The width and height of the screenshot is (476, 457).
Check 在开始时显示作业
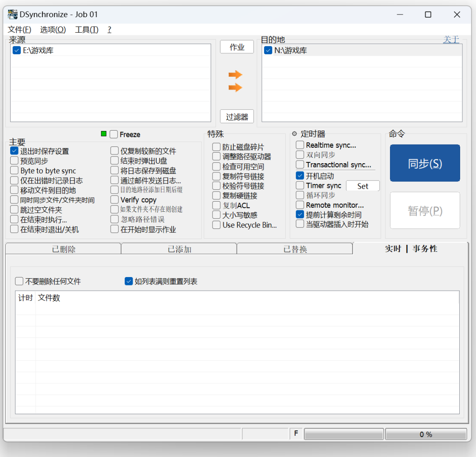[x=115, y=229]
